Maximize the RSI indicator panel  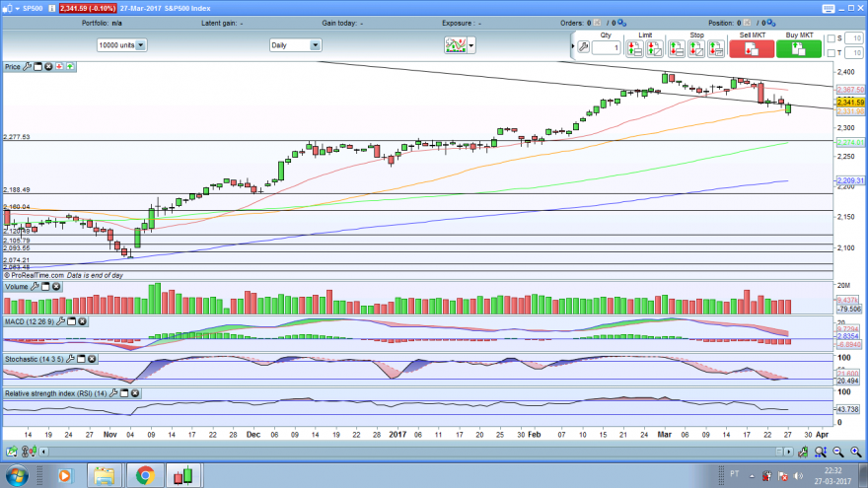pos(124,393)
